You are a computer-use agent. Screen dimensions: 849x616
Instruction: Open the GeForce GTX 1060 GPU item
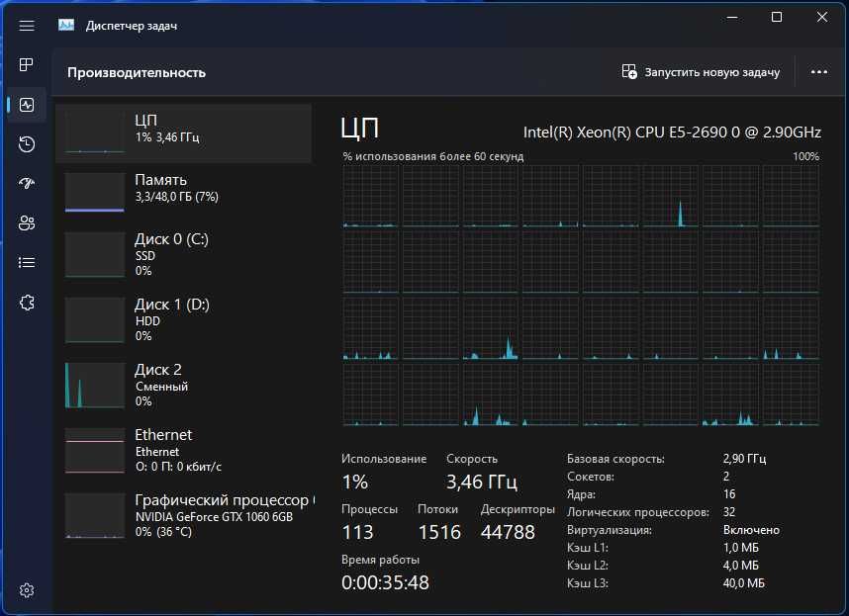(x=184, y=515)
